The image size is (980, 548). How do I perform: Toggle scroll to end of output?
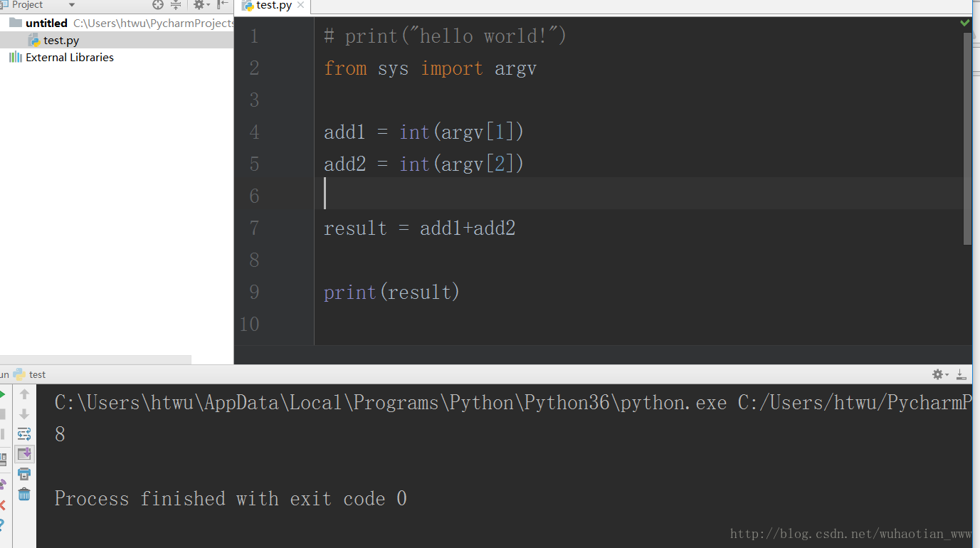[24, 454]
